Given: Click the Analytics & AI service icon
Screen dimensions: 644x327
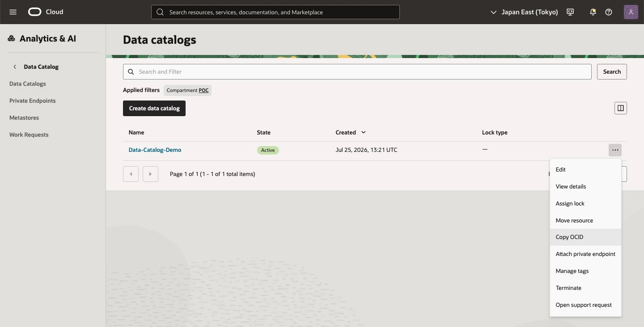Looking at the screenshot, I should point(12,38).
